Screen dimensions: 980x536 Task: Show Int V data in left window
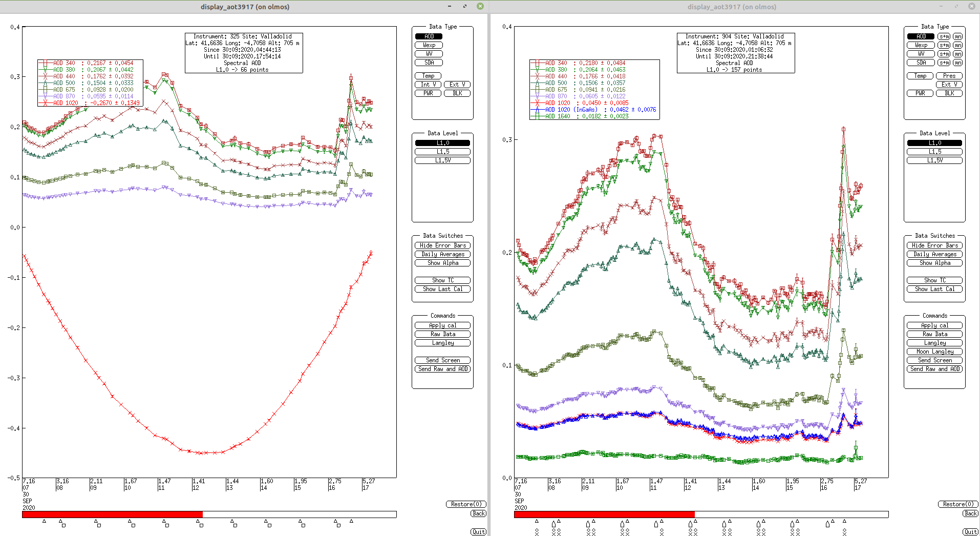click(428, 85)
